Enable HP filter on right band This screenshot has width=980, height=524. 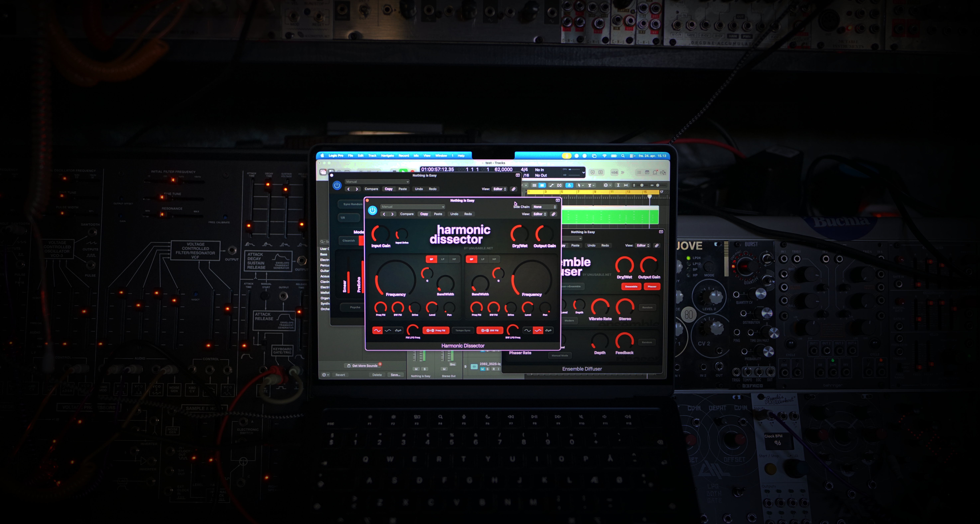pos(494,259)
